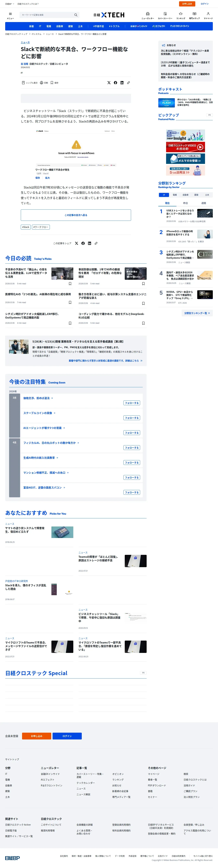
Task: Open the 日経BP Insight banner
Action: coord(185,135)
